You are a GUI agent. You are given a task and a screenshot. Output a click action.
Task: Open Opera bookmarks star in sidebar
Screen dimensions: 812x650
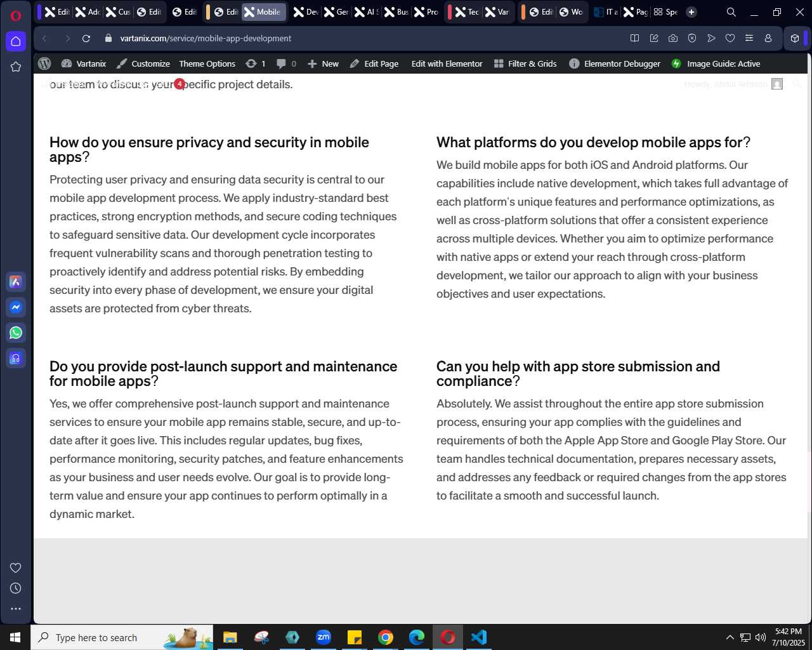point(16,67)
